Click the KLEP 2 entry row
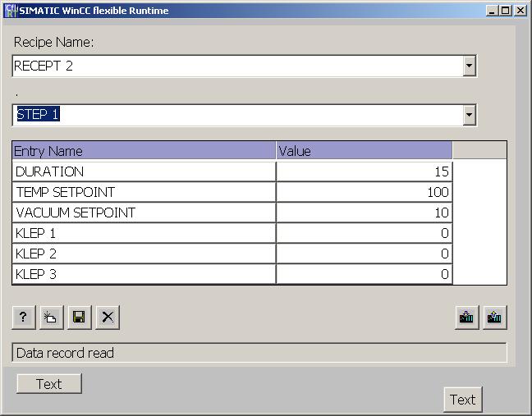 pos(144,254)
